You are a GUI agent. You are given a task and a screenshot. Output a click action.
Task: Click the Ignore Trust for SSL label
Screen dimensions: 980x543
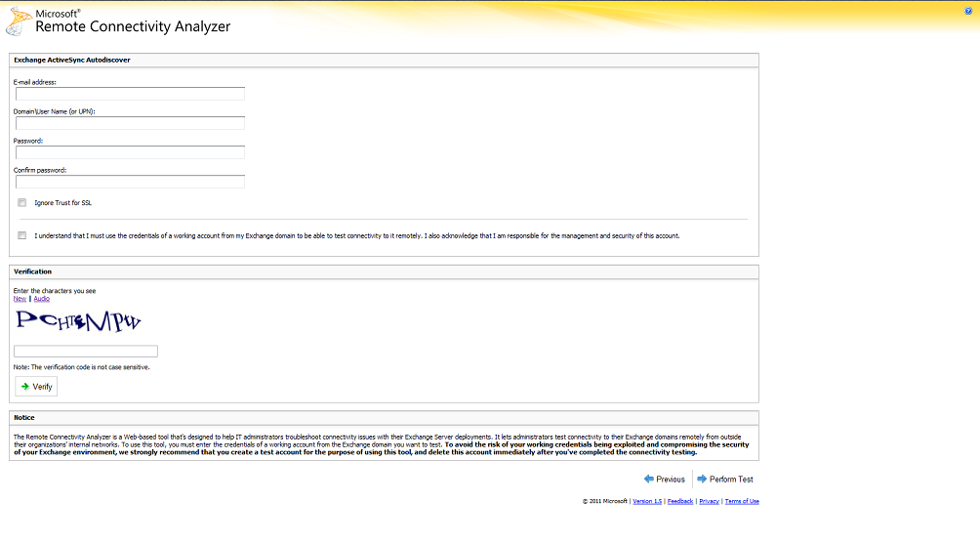(62, 203)
